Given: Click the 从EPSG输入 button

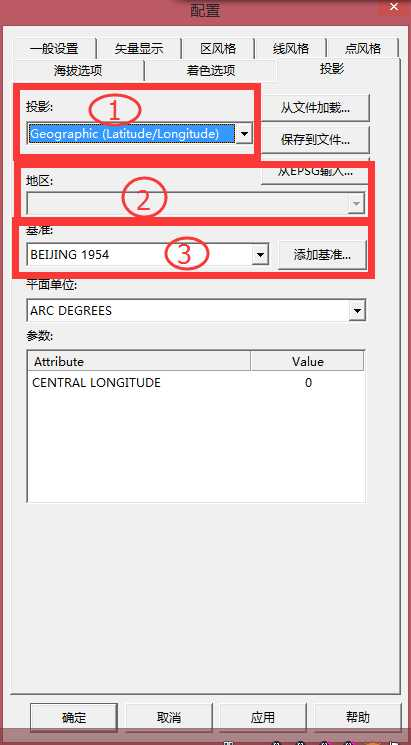Looking at the screenshot, I should 315,172.
